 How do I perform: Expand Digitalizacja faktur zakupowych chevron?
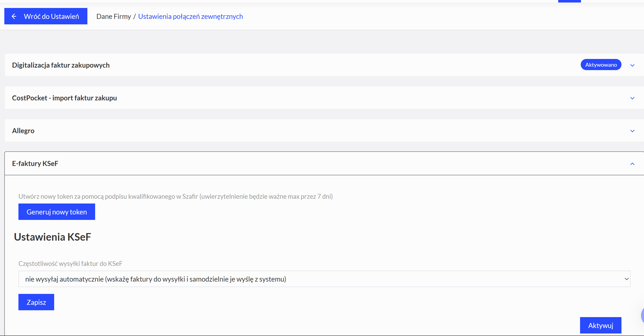coord(632,65)
